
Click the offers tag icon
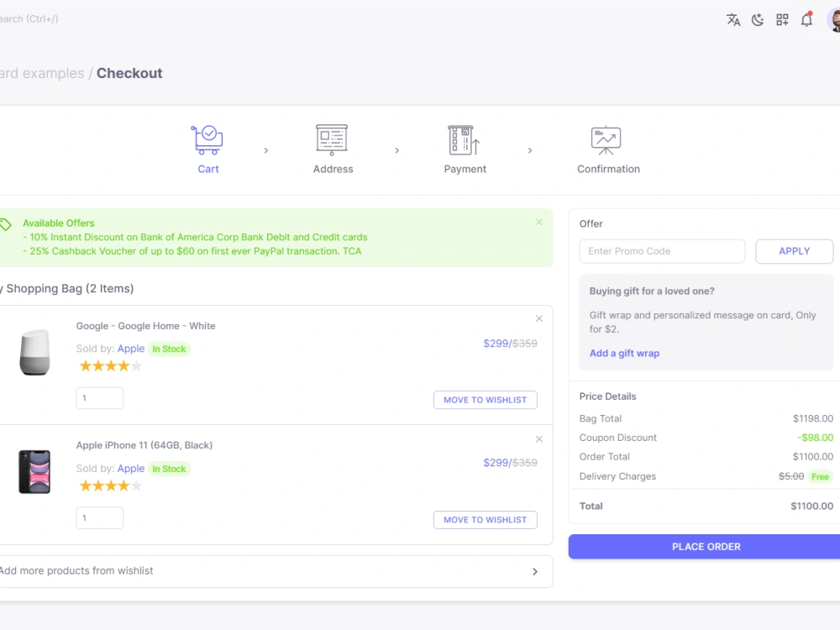coord(5,224)
